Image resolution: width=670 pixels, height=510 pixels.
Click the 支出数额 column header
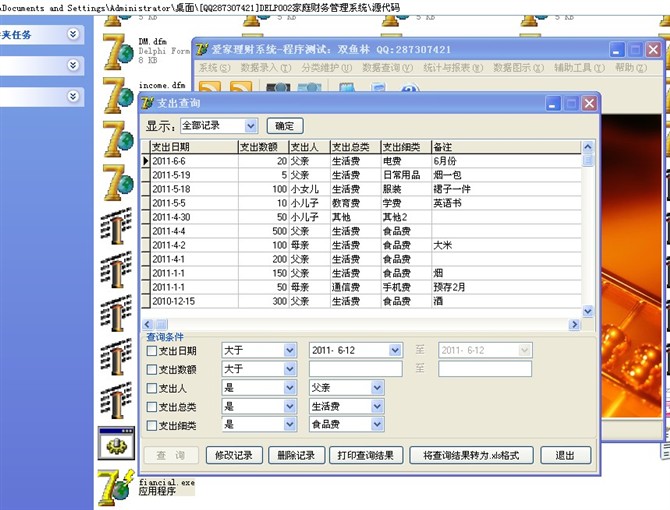(x=263, y=147)
